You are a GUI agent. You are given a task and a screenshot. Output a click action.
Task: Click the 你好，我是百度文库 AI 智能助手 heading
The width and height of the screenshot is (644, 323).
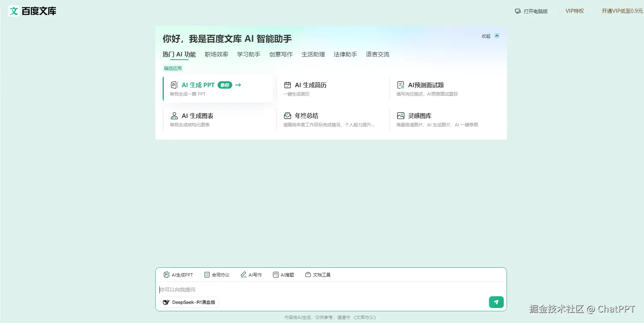227,39
